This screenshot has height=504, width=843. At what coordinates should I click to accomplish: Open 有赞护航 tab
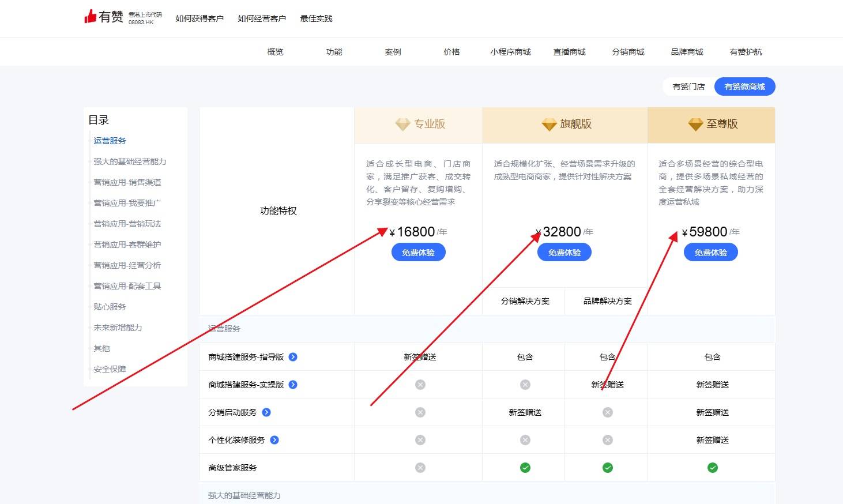tap(746, 52)
